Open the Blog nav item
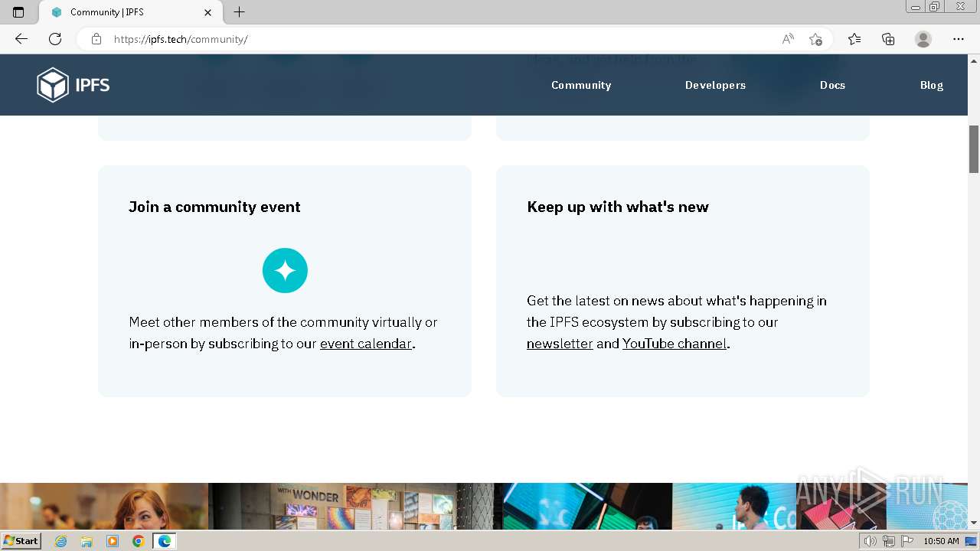The image size is (980, 551). pyautogui.click(x=932, y=85)
